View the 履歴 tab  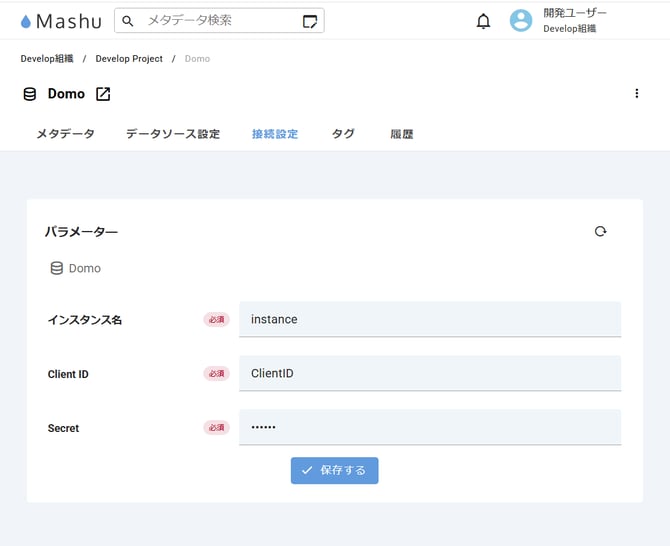(401, 134)
